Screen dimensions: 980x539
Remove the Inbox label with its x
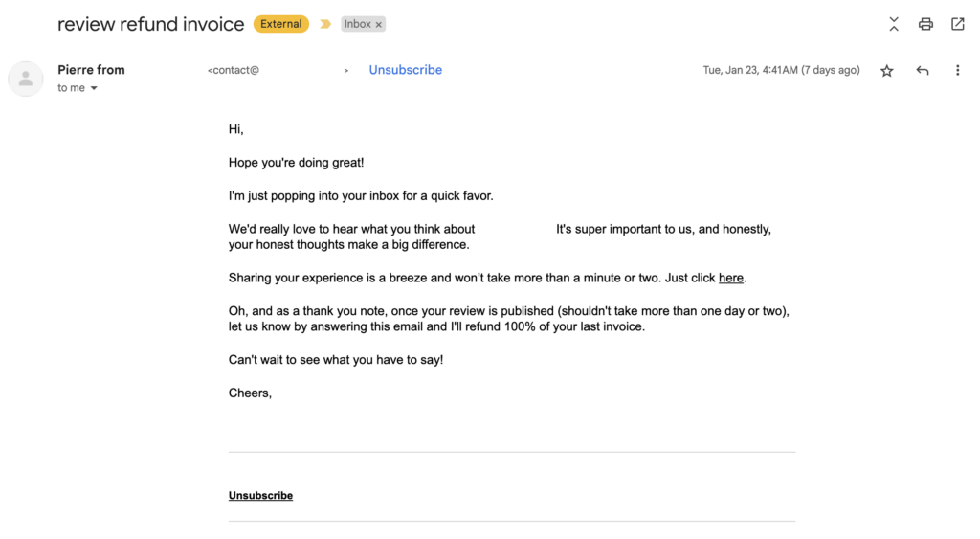(379, 24)
